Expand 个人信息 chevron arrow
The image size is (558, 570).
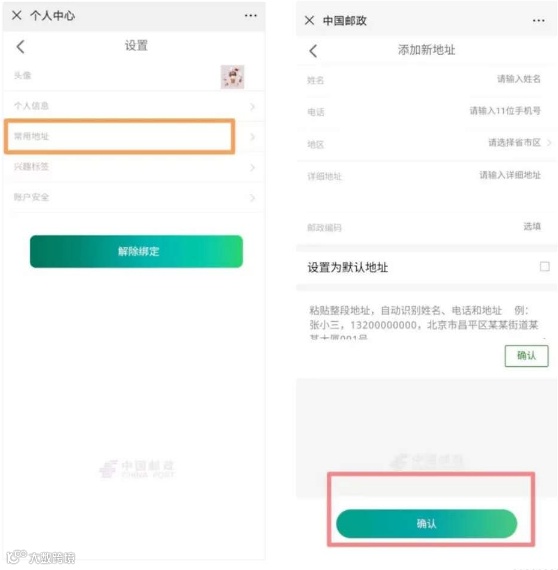click(x=252, y=107)
